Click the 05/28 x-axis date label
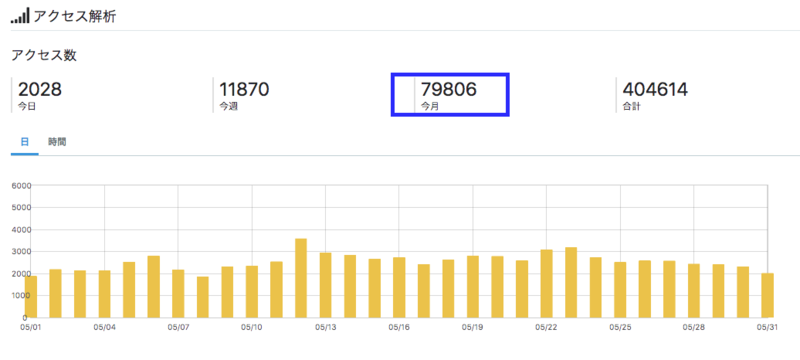Screen dimensions: 800x360 693,328
